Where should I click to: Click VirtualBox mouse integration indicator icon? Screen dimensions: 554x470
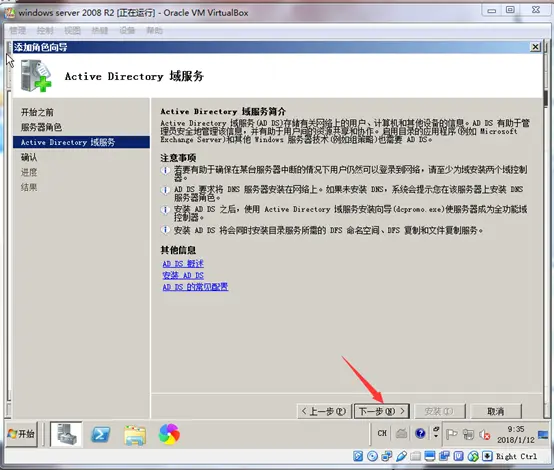click(x=473, y=456)
